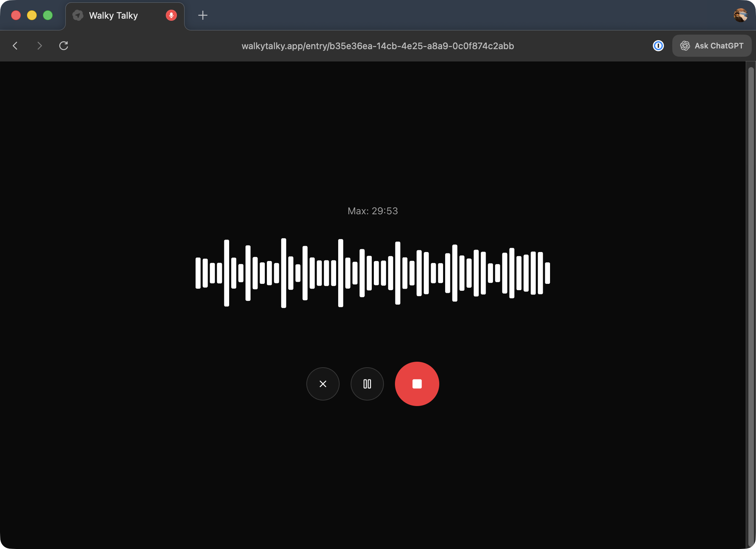
Task: Click the yellow minimize traffic light
Action: click(32, 15)
